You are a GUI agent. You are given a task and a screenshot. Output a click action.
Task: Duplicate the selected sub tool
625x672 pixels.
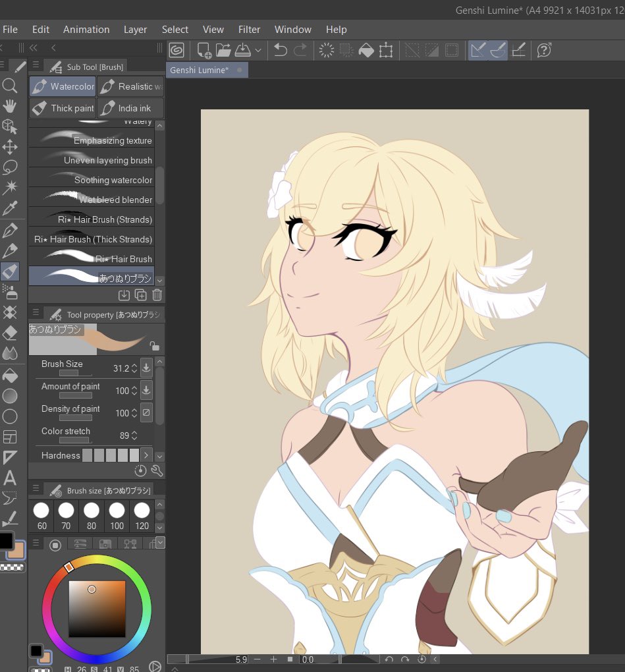pyautogui.click(x=140, y=295)
